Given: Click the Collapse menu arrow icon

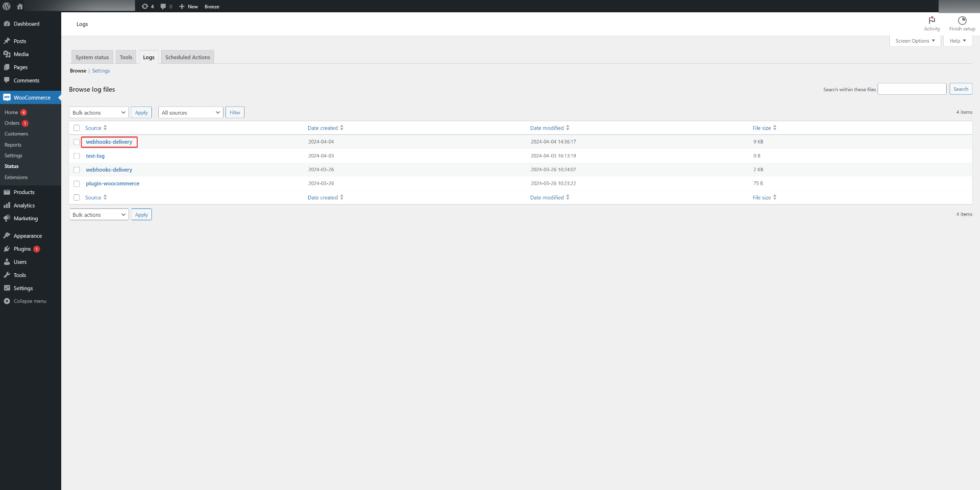Looking at the screenshot, I should (7, 301).
